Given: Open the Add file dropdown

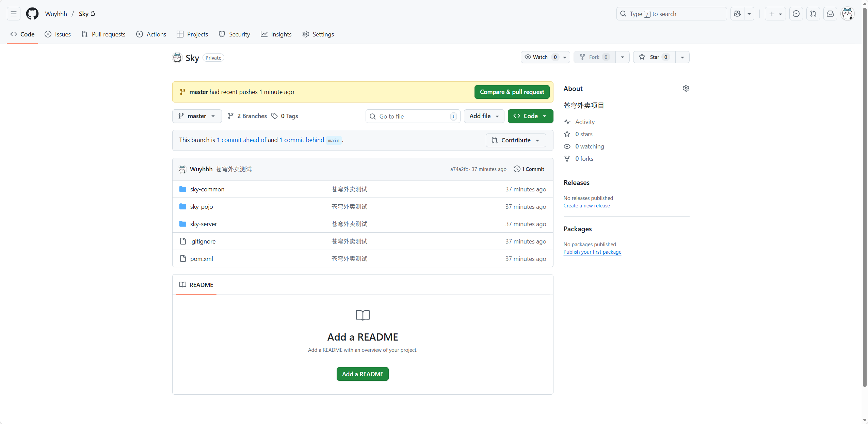Looking at the screenshot, I should tap(484, 116).
